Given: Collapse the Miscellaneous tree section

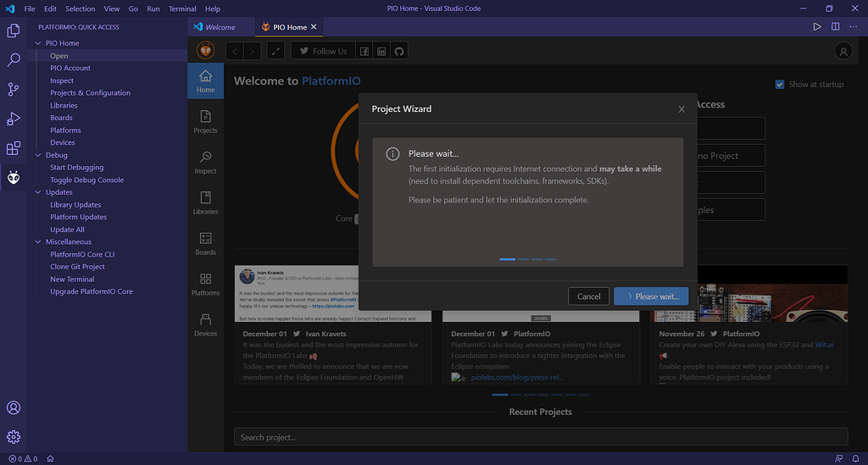Looking at the screenshot, I should coord(37,242).
